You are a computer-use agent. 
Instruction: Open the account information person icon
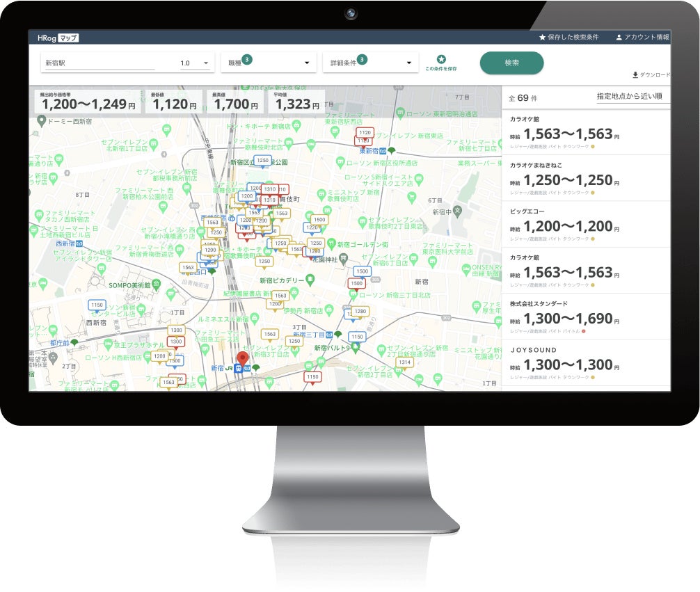coord(619,38)
